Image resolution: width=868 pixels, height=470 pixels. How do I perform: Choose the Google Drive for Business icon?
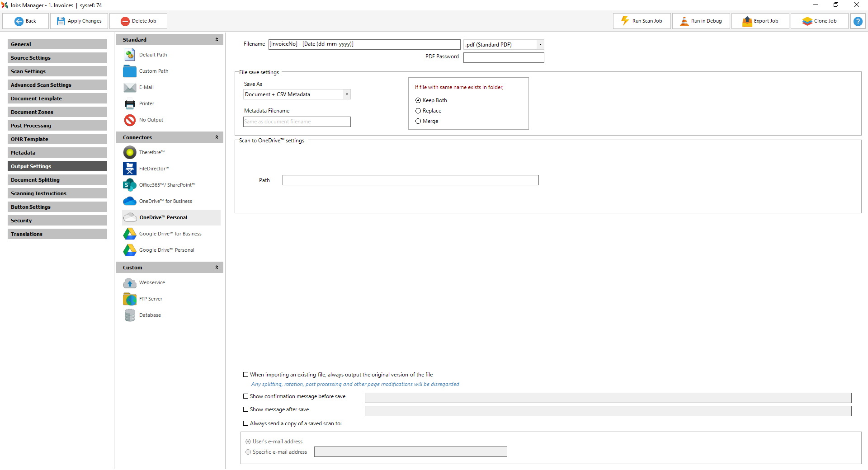point(130,234)
